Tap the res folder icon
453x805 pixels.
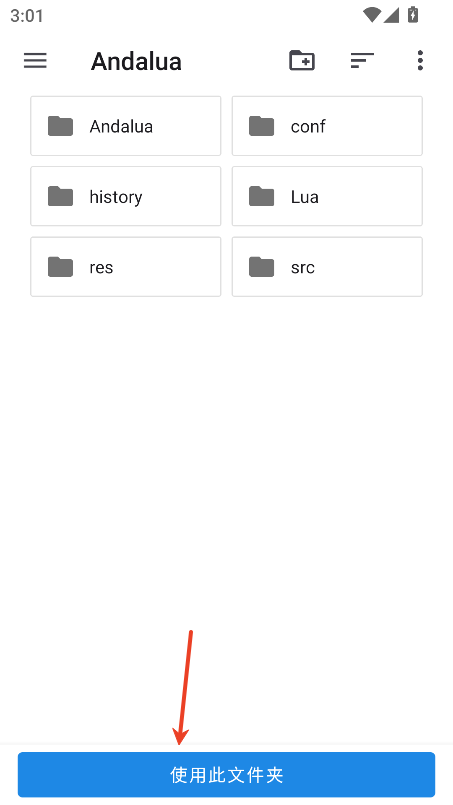(x=61, y=266)
